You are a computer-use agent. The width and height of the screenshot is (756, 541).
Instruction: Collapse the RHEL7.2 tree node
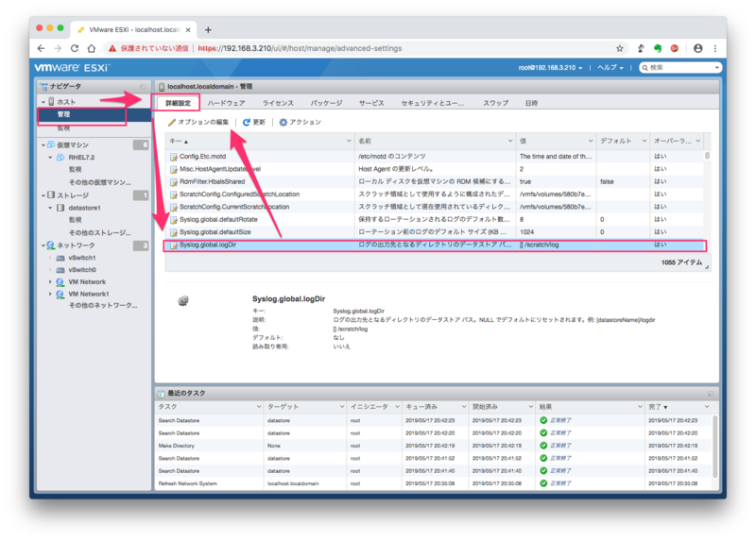click(x=50, y=158)
